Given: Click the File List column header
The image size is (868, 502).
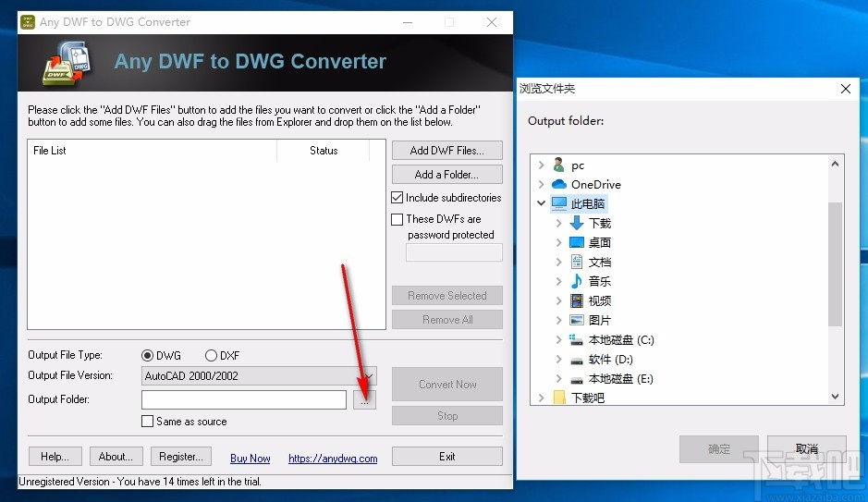Looking at the screenshot, I should [x=153, y=151].
